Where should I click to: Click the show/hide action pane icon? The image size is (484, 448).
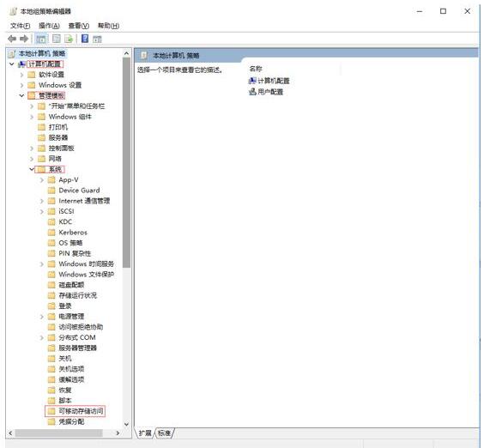(97, 39)
